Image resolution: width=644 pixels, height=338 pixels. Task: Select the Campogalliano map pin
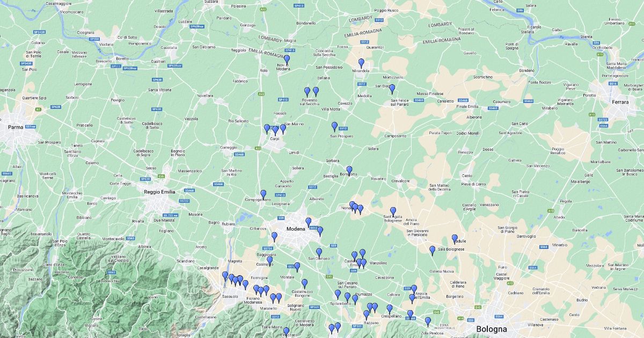(263, 195)
